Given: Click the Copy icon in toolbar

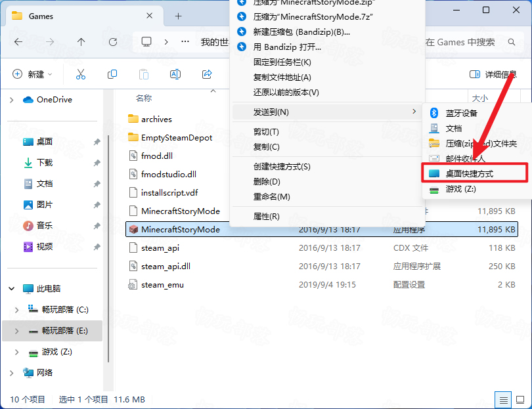Looking at the screenshot, I should tap(112, 74).
